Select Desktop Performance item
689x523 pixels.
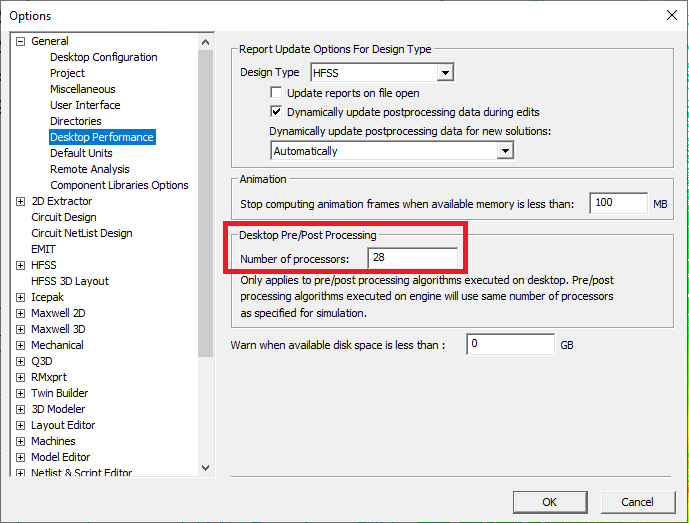click(102, 137)
